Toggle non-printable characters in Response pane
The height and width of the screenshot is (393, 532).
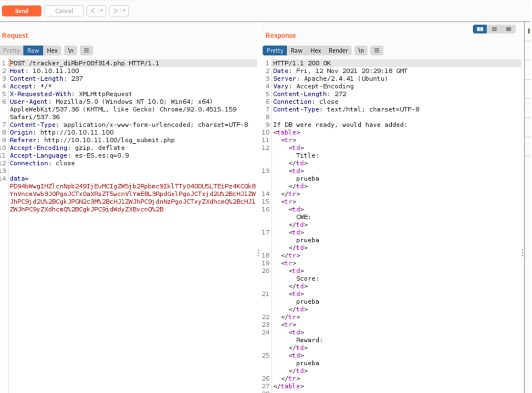(x=361, y=51)
